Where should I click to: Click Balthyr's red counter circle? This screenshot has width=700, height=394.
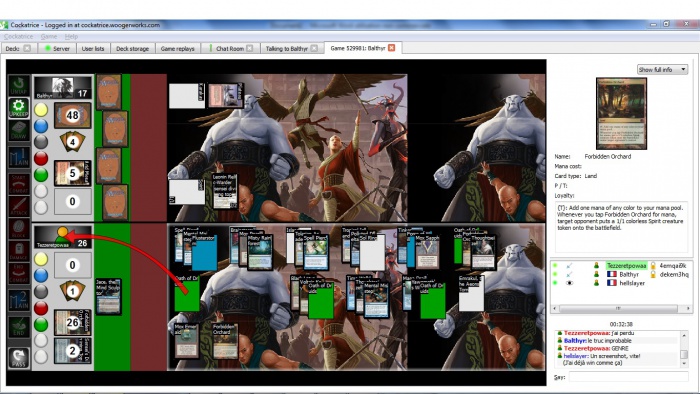41,158
